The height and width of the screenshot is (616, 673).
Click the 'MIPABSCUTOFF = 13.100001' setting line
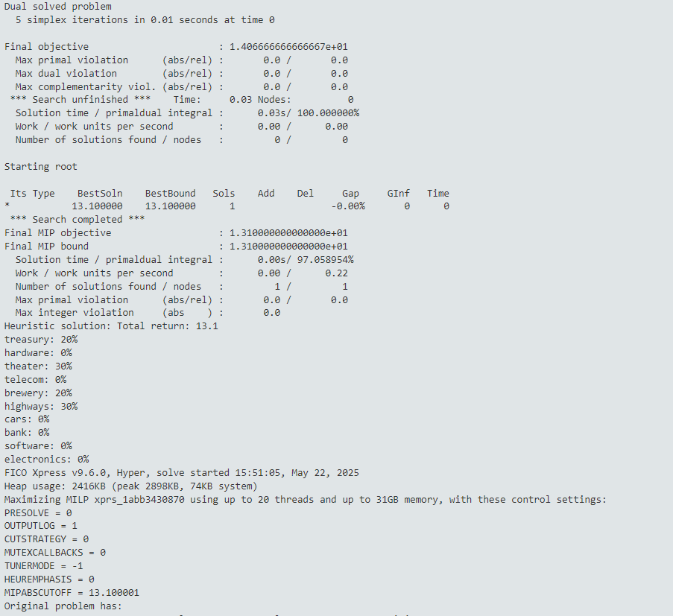[x=72, y=593]
